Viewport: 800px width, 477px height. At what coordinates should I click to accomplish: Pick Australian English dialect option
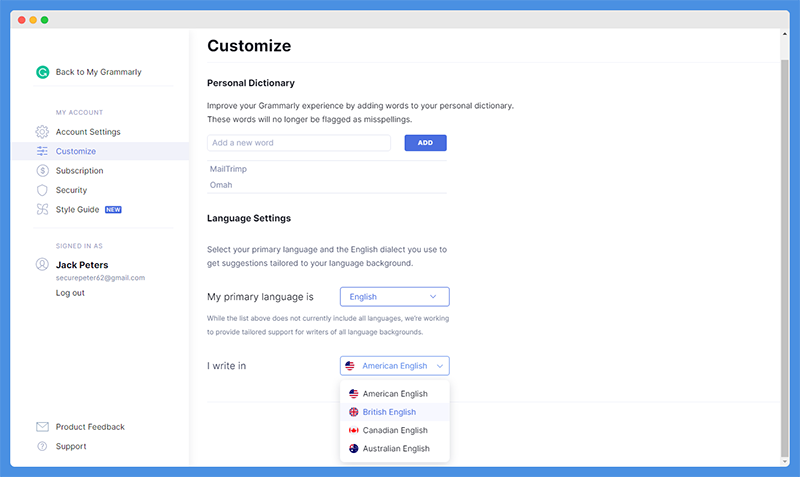394,448
